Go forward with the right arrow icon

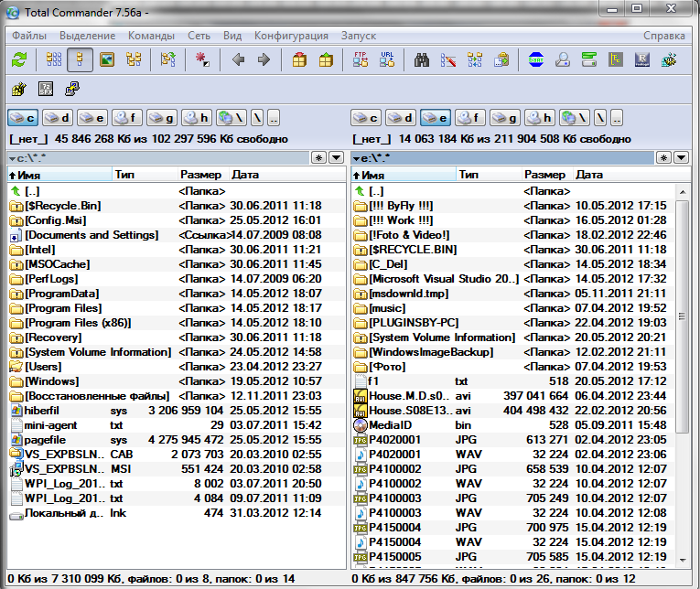coord(264,59)
